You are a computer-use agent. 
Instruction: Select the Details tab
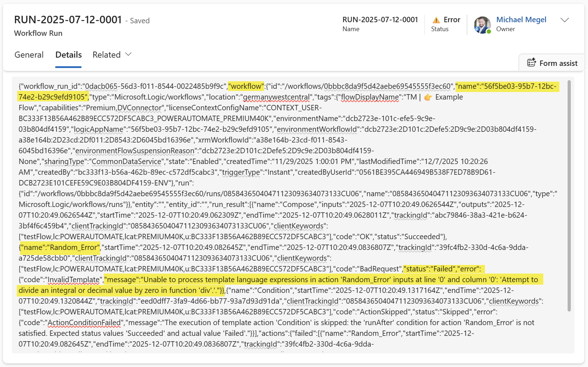click(x=68, y=55)
